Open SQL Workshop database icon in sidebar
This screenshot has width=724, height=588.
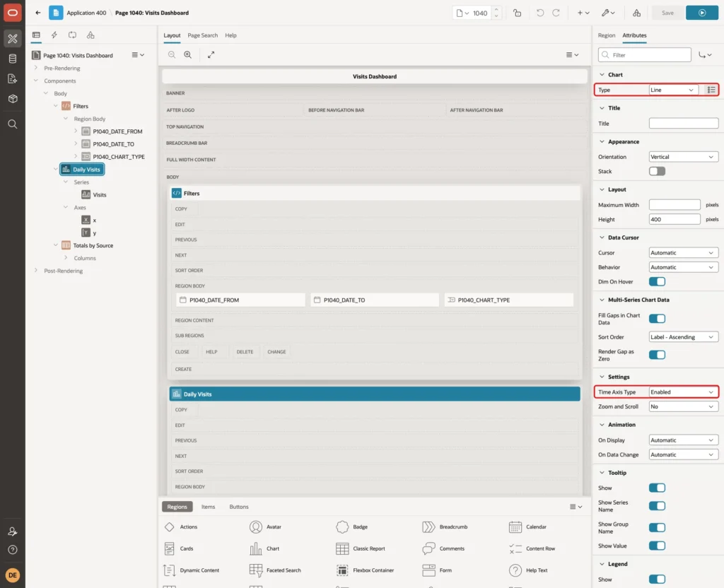click(x=13, y=59)
